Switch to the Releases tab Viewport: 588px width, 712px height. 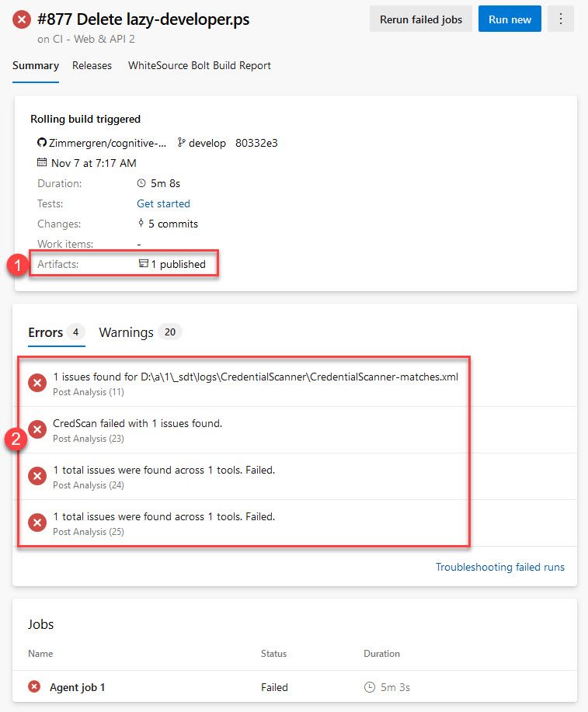click(x=92, y=65)
